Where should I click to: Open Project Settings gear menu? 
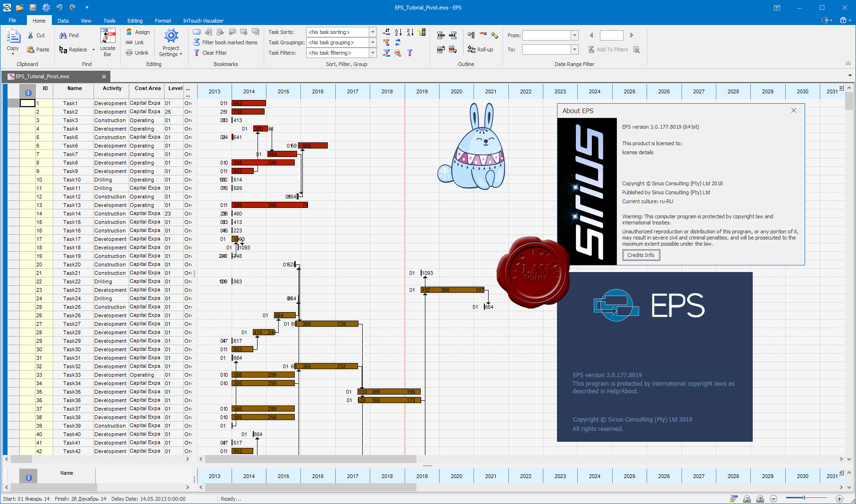point(171,42)
